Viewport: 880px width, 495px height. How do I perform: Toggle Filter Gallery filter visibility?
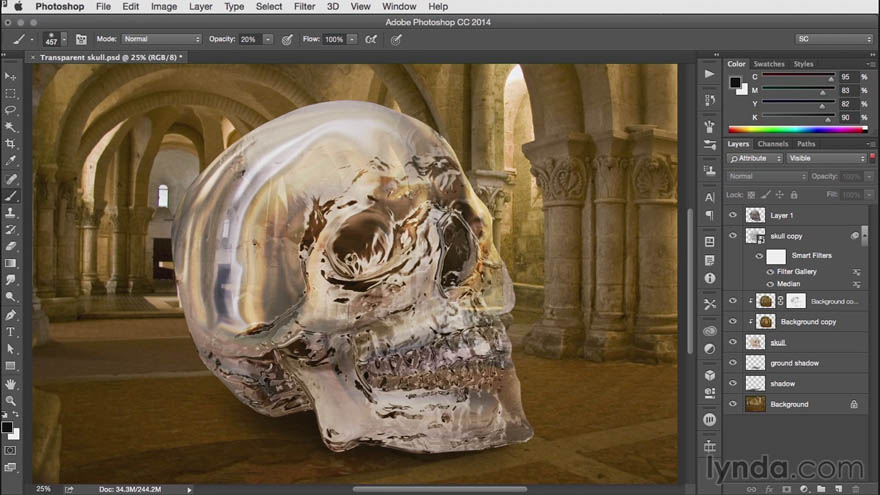(x=770, y=272)
